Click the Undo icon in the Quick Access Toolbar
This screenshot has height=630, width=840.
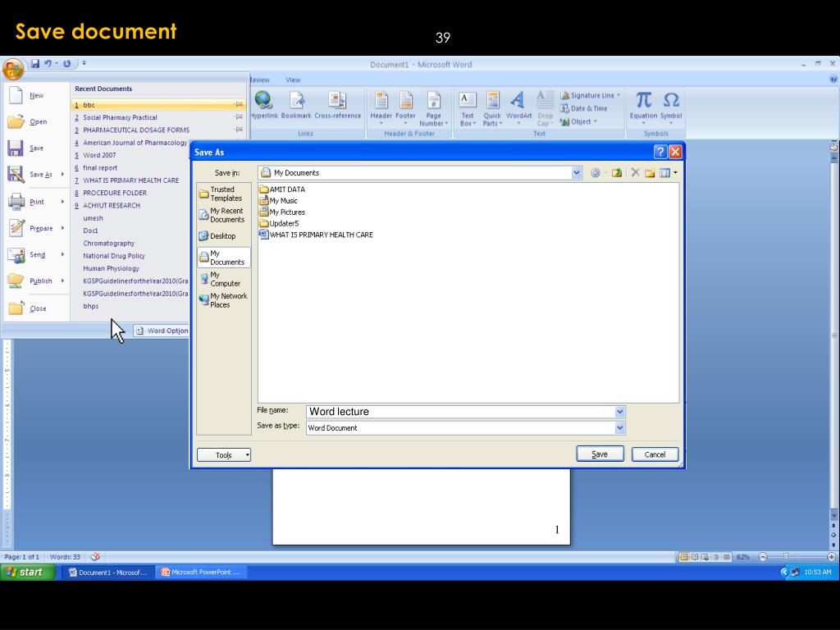(x=48, y=64)
